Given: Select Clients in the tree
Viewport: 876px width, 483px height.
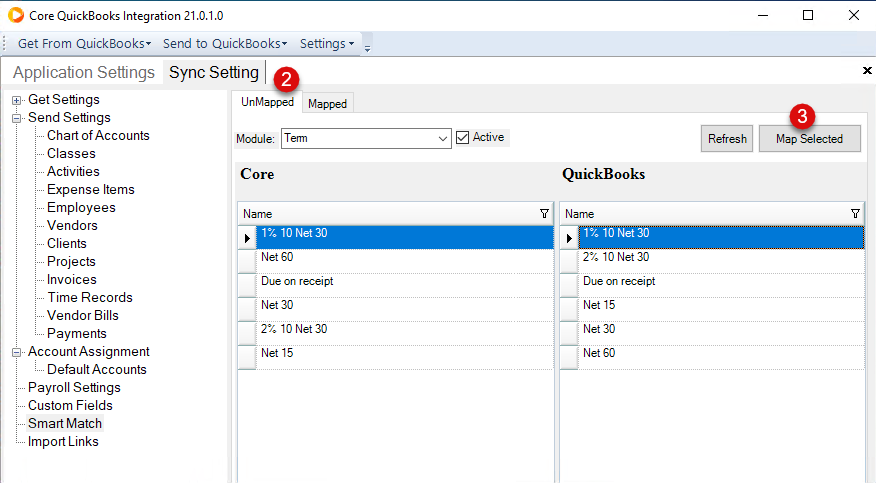Looking at the screenshot, I should point(66,243).
